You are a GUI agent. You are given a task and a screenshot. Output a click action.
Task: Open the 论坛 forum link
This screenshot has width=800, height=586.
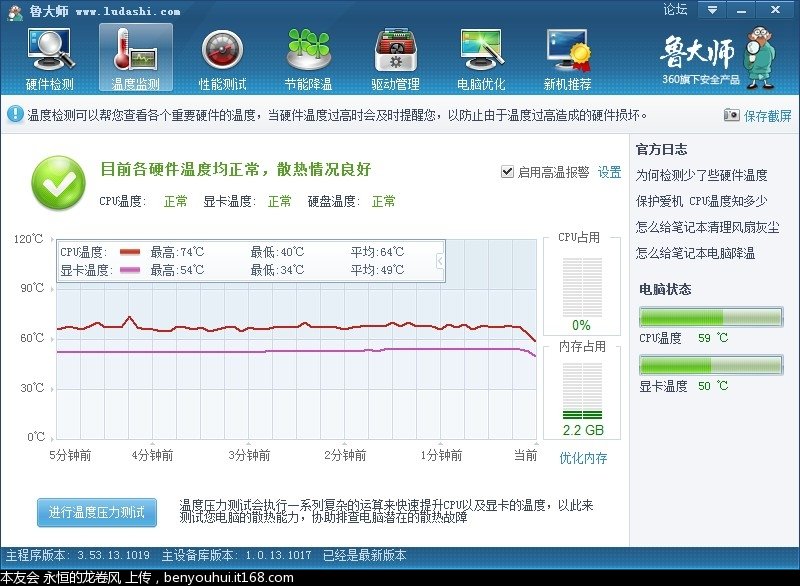(675, 10)
